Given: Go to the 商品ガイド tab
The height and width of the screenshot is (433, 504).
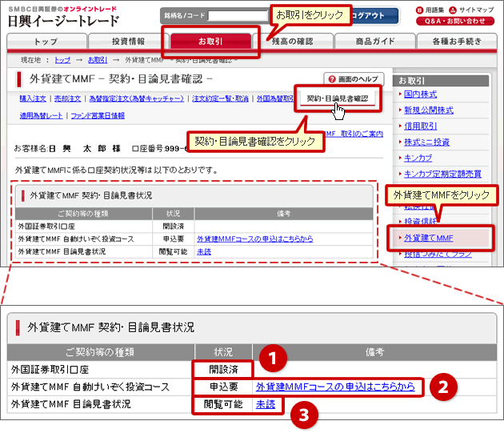Looking at the screenshot, I should click(x=374, y=41).
